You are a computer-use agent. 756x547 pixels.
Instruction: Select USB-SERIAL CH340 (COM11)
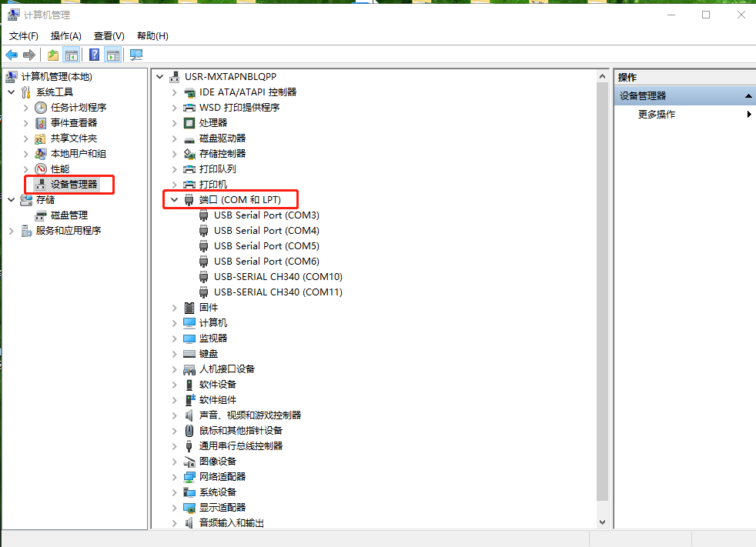click(x=278, y=292)
